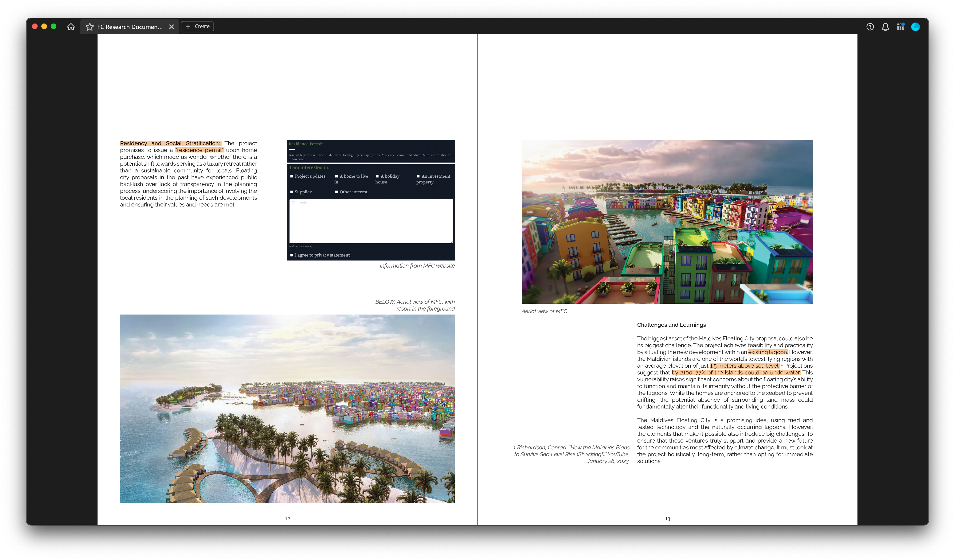955x560 pixels.
Task: Click the green full-screen window button
Action: tap(54, 27)
